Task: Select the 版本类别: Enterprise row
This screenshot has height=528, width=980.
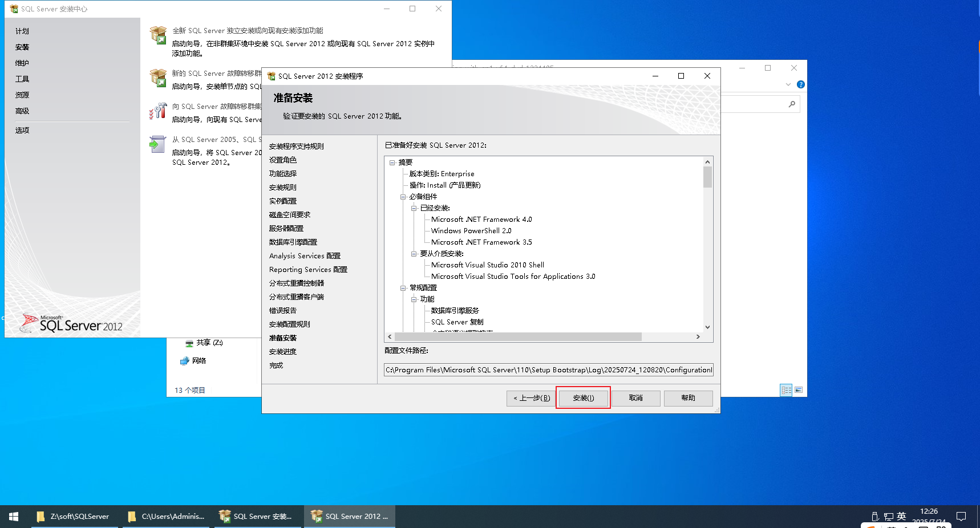Action: coord(442,174)
